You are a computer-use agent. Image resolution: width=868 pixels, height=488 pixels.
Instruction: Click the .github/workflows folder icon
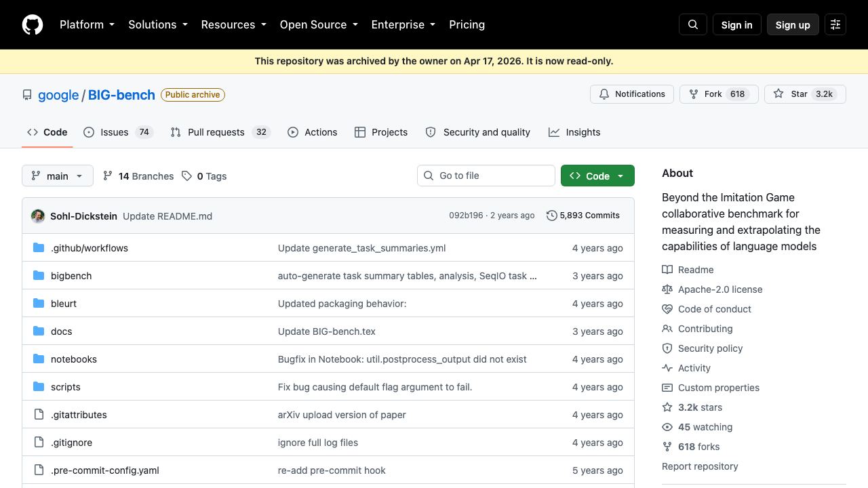pos(39,248)
